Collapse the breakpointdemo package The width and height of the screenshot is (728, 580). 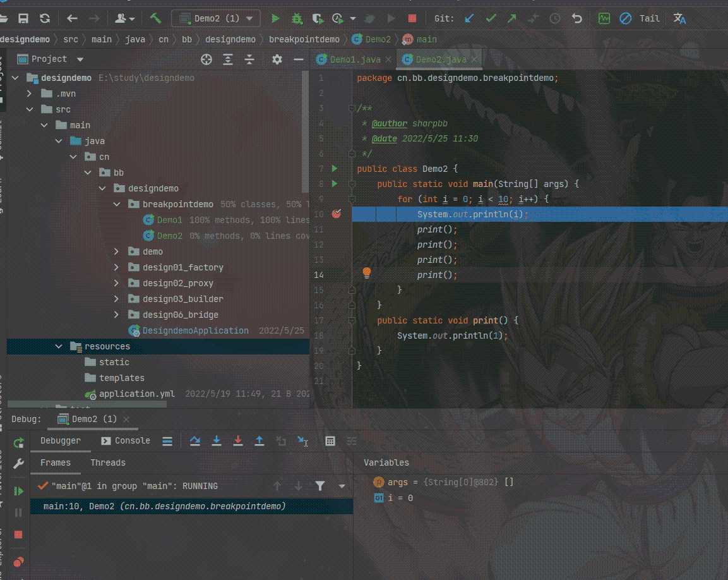coord(117,204)
